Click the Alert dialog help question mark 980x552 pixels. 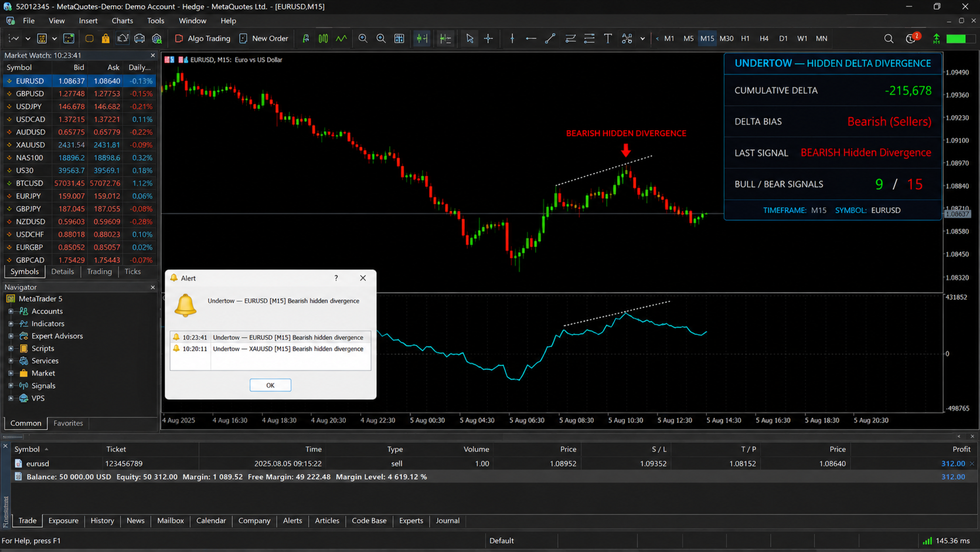tap(336, 278)
